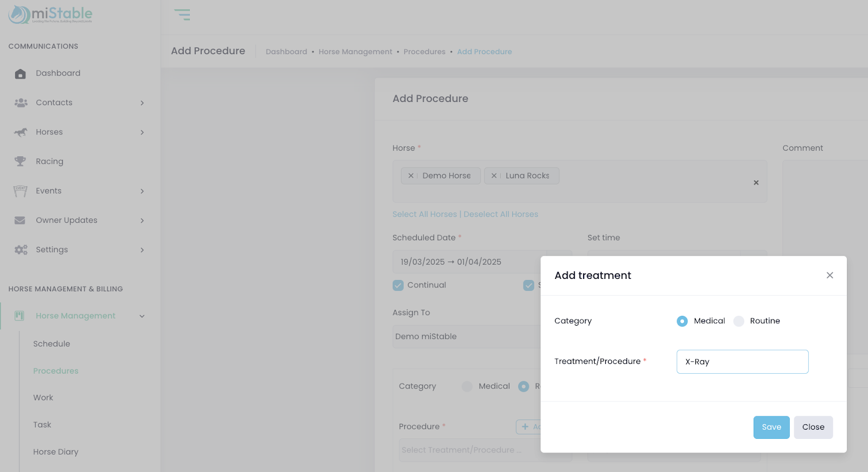Image resolution: width=868 pixels, height=472 pixels.
Task: Open the Schedule menu item
Action: (52, 344)
